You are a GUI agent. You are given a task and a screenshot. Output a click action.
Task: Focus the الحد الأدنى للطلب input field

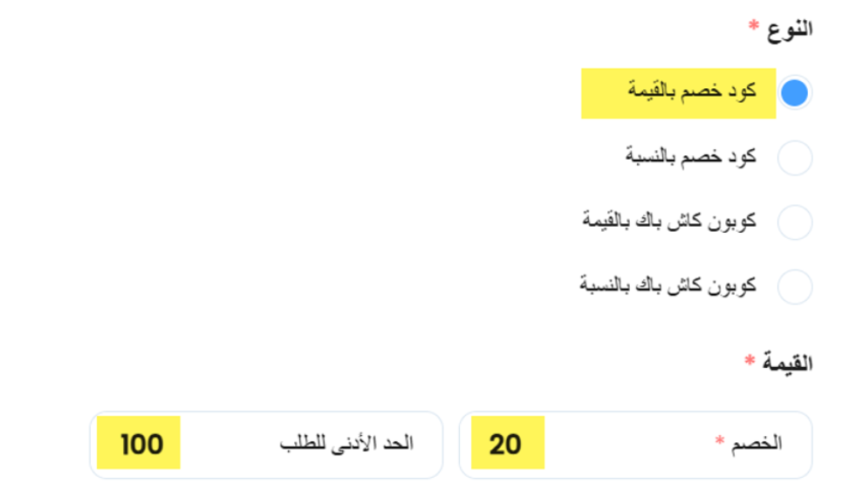266,445
